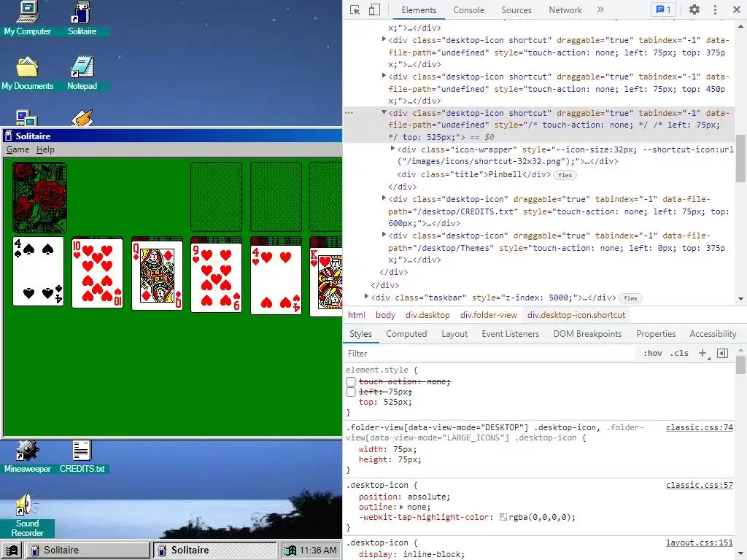747x560 pixels.
Task: Click the active Solitaire taskbar button
Action: (x=215, y=551)
